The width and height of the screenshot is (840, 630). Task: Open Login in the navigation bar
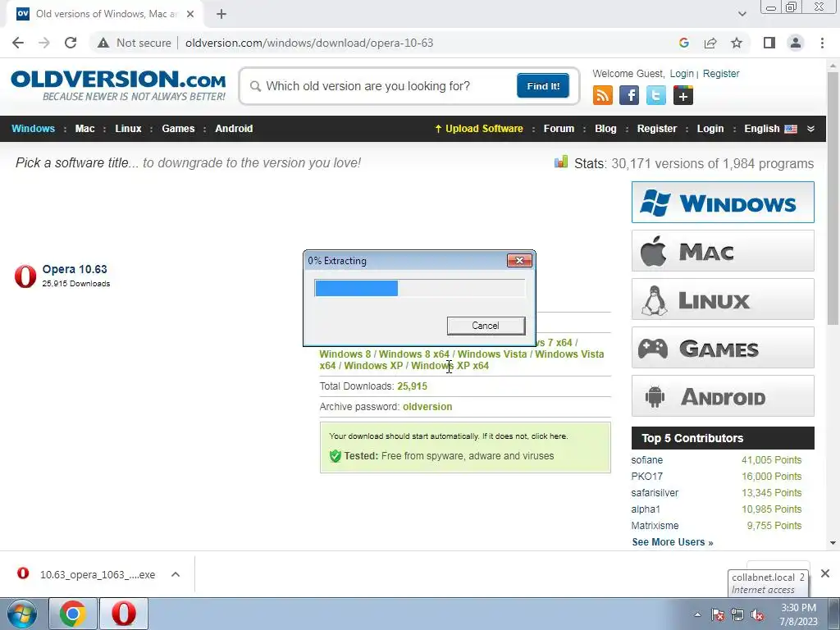pyautogui.click(x=710, y=129)
